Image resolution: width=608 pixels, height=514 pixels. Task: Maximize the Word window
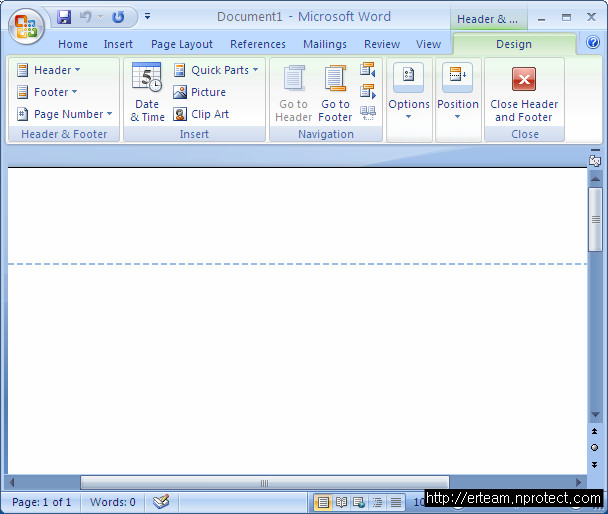[x=567, y=17]
